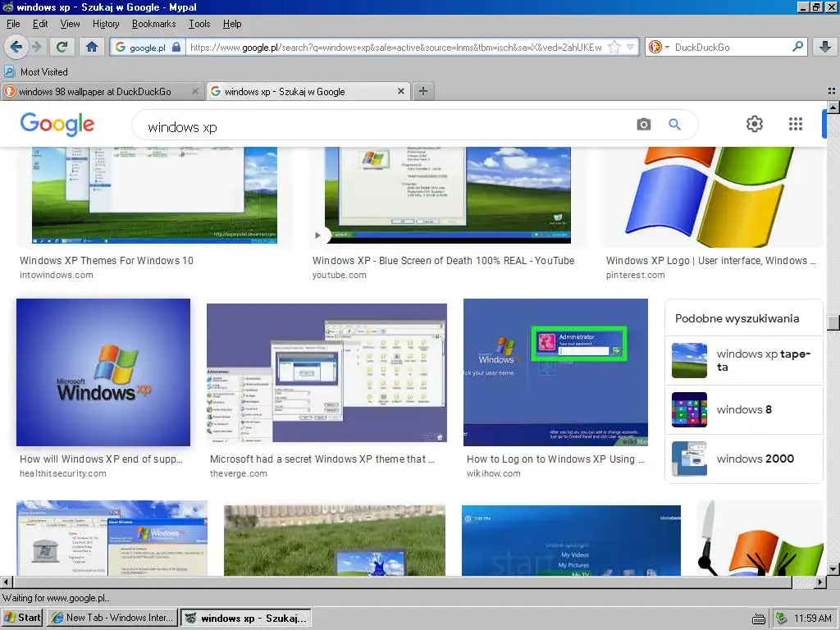Click the horizontal scrollbar right arrow
The image size is (840, 630).
(x=820, y=582)
